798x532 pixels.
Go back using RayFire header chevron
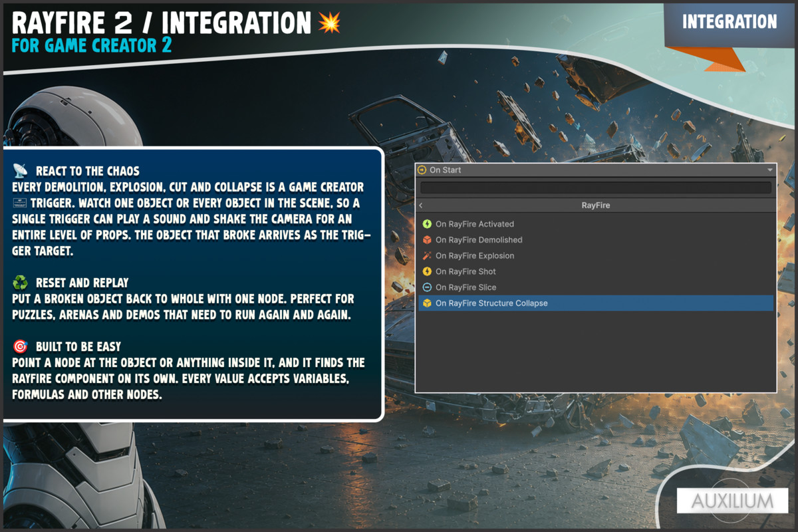tap(421, 205)
